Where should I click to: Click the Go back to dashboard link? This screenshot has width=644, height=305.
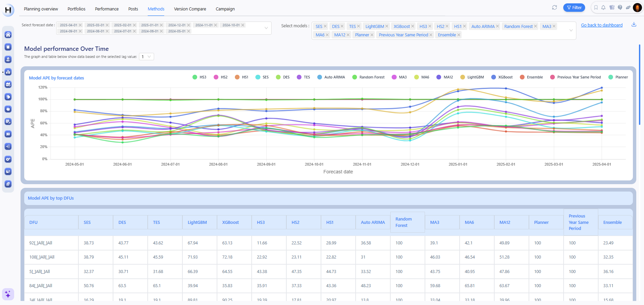click(602, 25)
